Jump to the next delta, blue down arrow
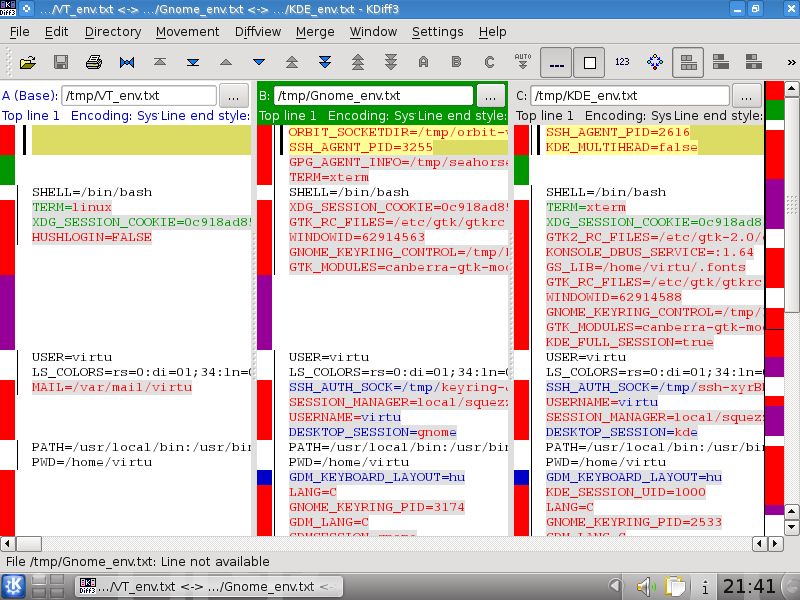The height and width of the screenshot is (600, 800). 259,62
